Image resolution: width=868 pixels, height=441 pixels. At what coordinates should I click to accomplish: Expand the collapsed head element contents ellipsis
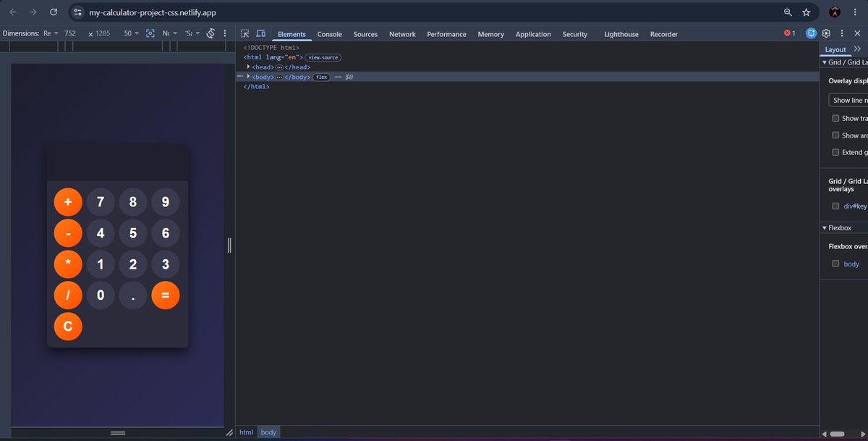(x=279, y=67)
